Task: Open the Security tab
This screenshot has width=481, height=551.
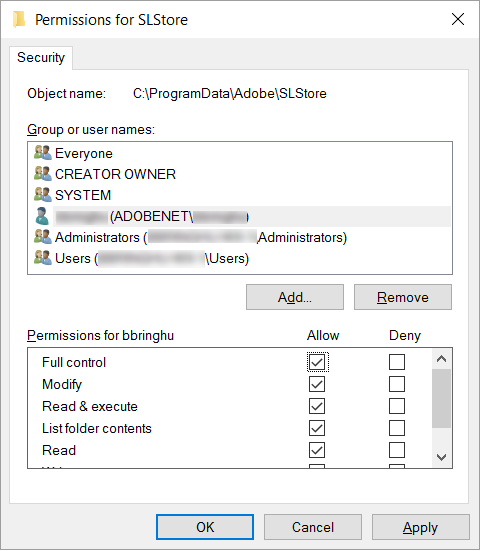Action: pos(41,58)
